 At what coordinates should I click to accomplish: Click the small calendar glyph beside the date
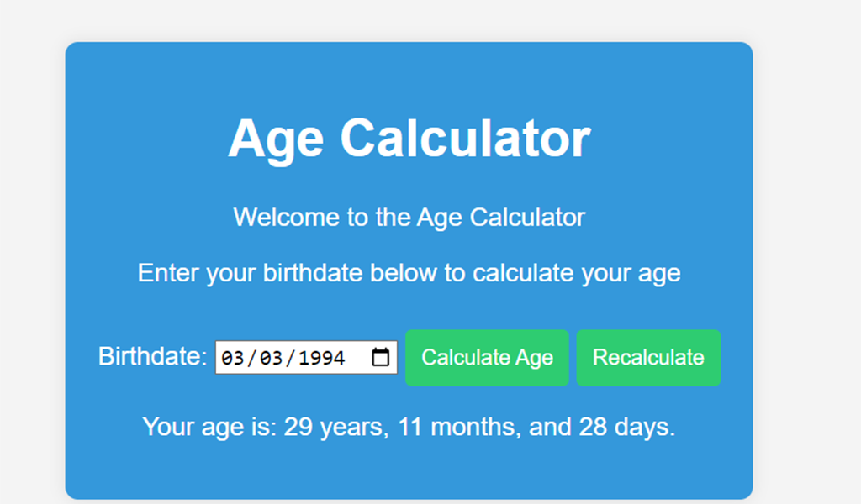pyautogui.click(x=380, y=356)
